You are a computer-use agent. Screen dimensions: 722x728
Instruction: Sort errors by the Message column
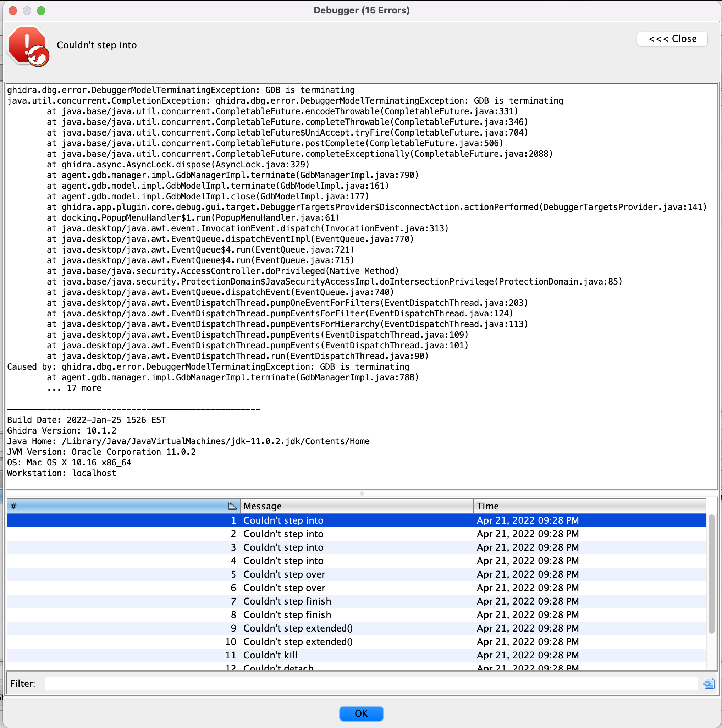357,506
